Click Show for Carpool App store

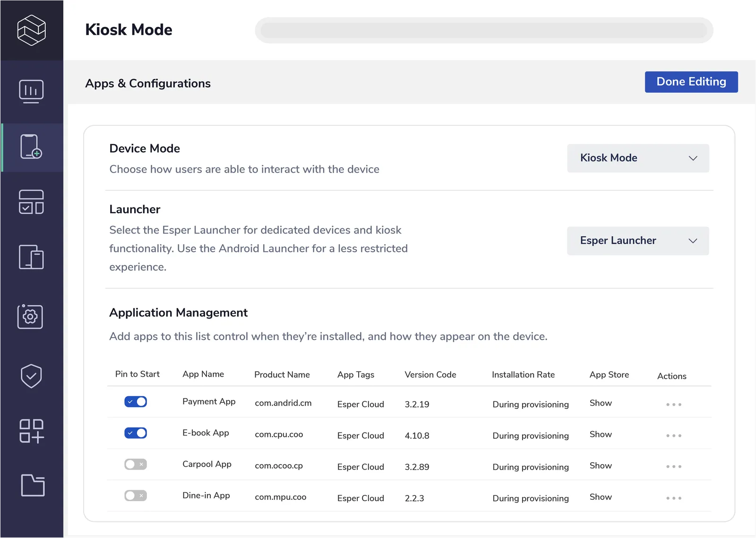pos(601,466)
